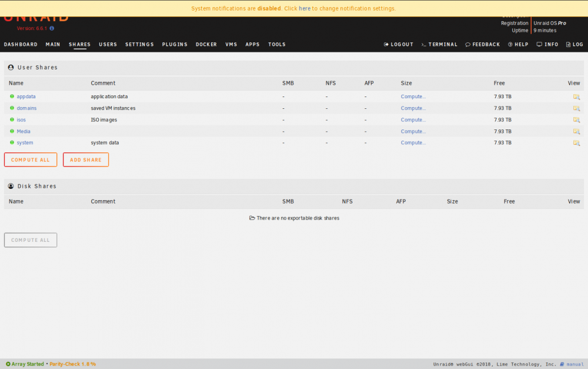
Task: Click the User Shares header icon
Action: pyautogui.click(x=11, y=68)
